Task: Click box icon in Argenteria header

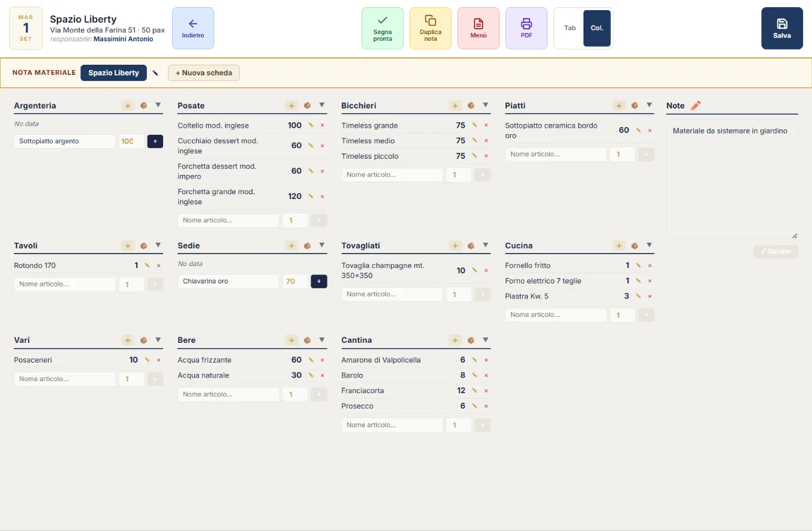Action: 143,105
